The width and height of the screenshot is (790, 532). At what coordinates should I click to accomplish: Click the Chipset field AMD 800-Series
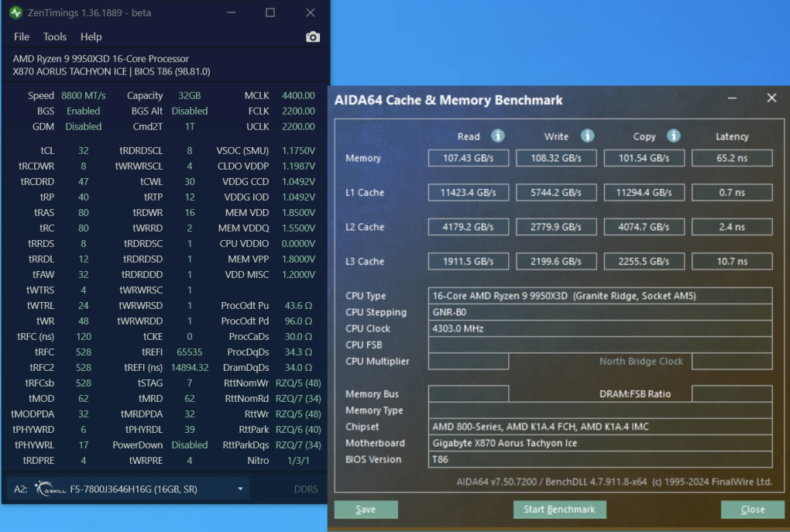pos(600,427)
